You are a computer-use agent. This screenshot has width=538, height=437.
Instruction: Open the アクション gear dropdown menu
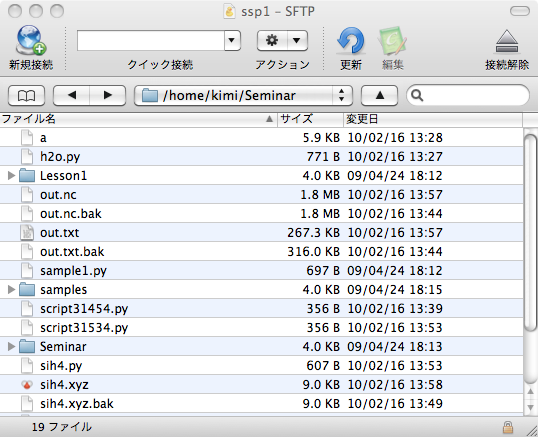coord(282,40)
